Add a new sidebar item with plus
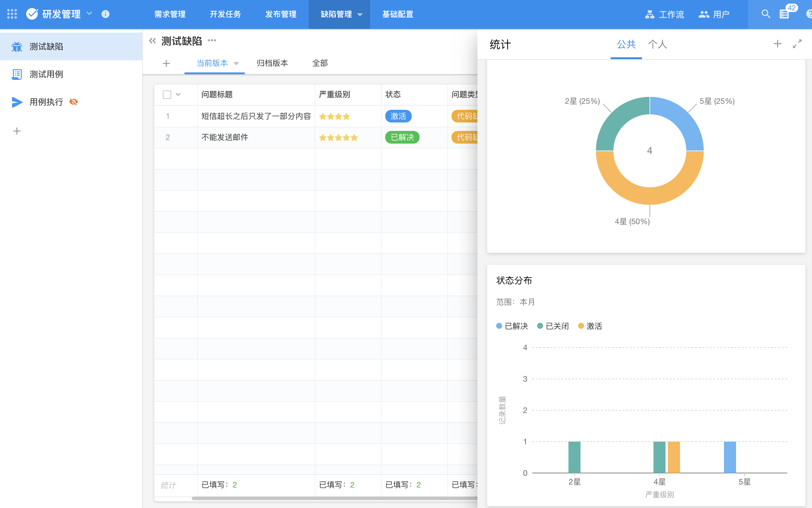Viewport: 812px width, 508px height. coord(17,131)
